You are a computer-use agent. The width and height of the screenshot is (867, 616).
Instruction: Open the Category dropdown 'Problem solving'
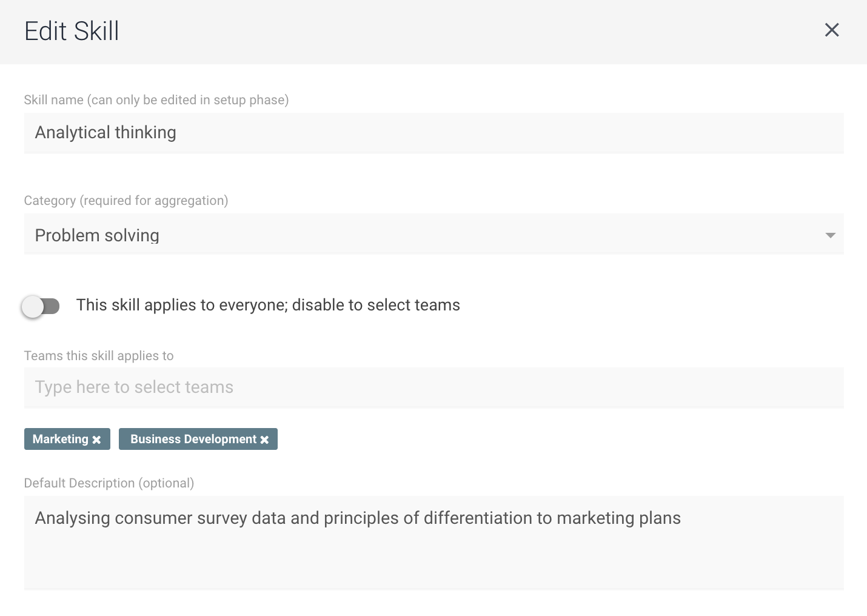coord(433,234)
